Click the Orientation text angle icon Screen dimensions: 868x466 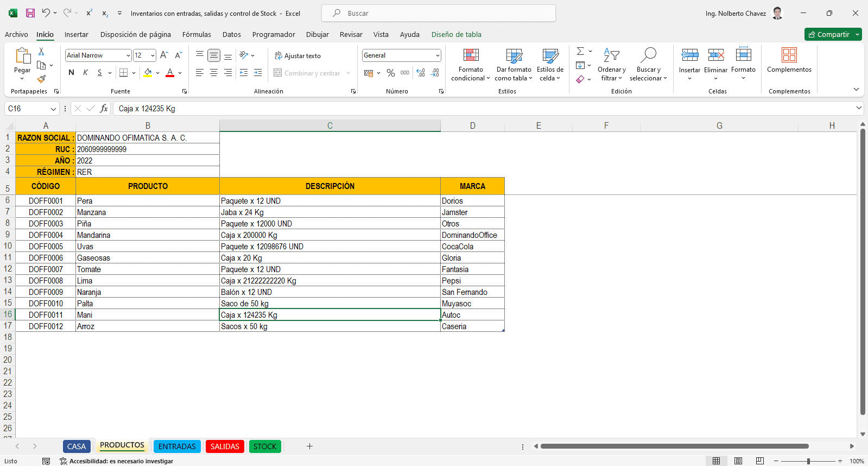coord(244,55)
